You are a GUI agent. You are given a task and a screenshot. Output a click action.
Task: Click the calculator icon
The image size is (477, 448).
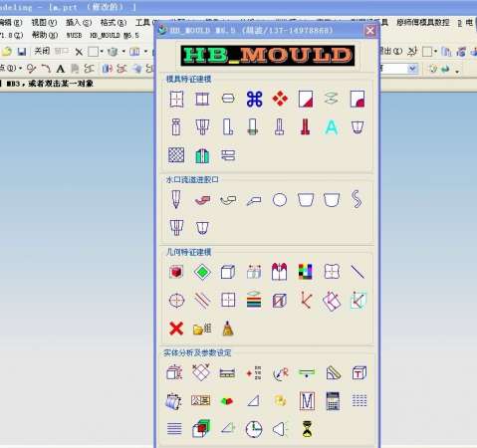(x=333, y=401)
